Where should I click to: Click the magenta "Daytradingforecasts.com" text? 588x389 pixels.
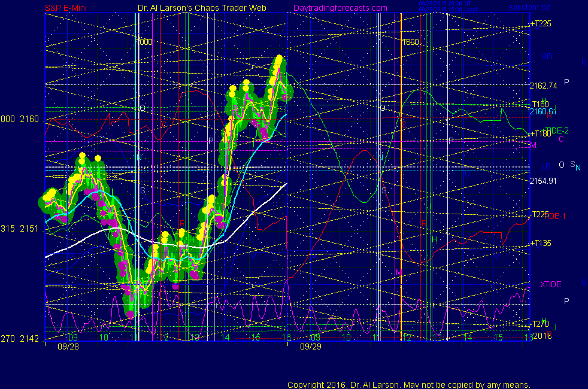point(340,8)
